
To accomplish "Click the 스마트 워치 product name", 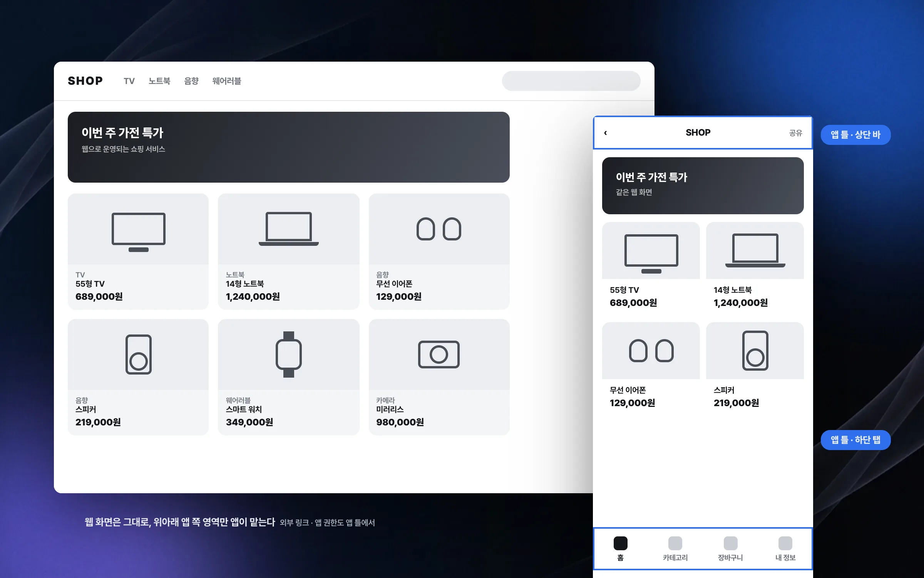I will point(244,410).
